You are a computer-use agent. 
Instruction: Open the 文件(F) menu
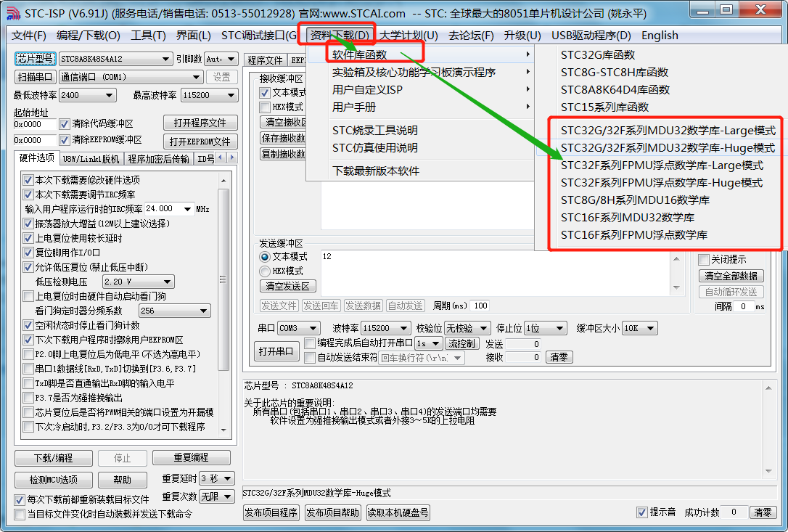tap(28, 35)
